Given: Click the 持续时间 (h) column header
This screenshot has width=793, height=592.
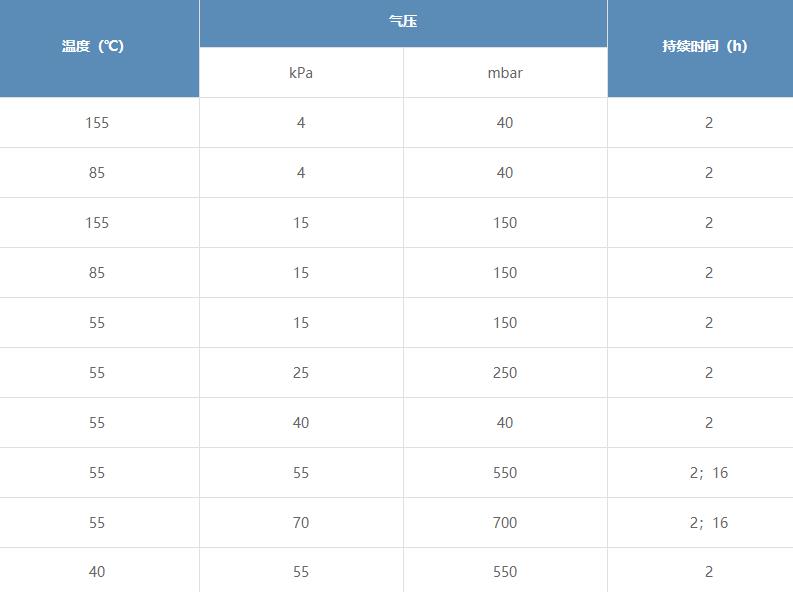Looking at the screenshot, I should (x=704, y=47).
